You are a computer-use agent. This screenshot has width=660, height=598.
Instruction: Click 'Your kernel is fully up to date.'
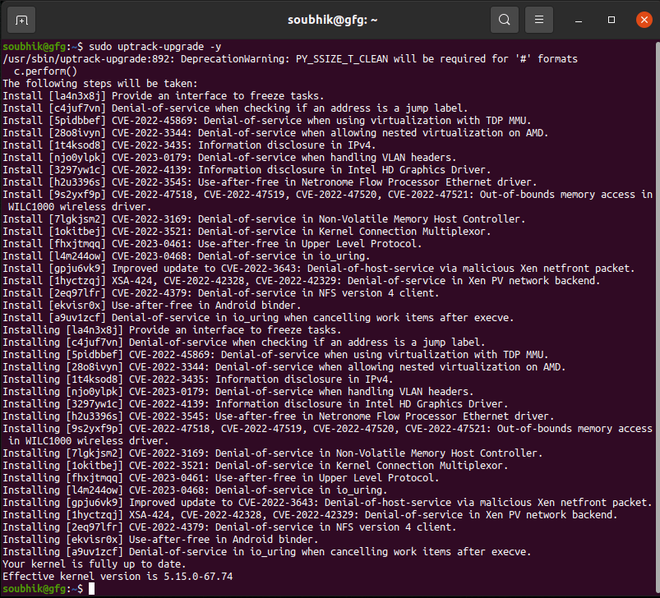(94, 564)
